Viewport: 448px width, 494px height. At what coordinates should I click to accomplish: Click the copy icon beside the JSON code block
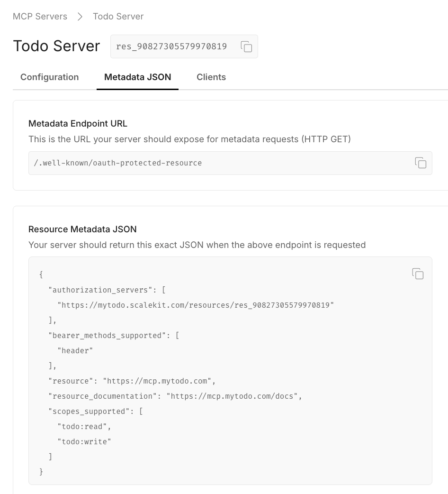[x=417, y=274]
